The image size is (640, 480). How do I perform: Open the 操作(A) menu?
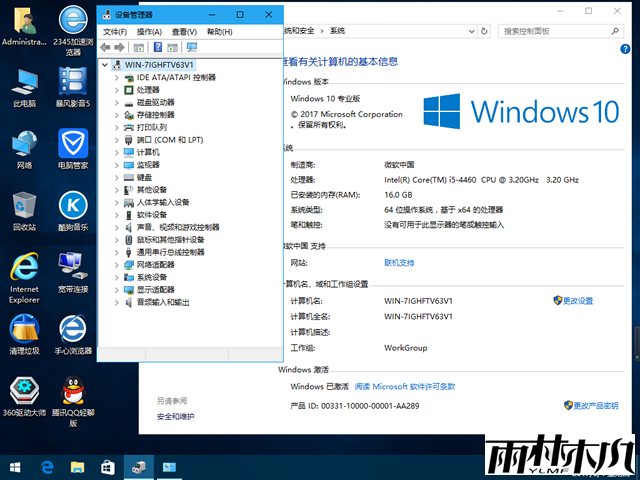point(149,31)
